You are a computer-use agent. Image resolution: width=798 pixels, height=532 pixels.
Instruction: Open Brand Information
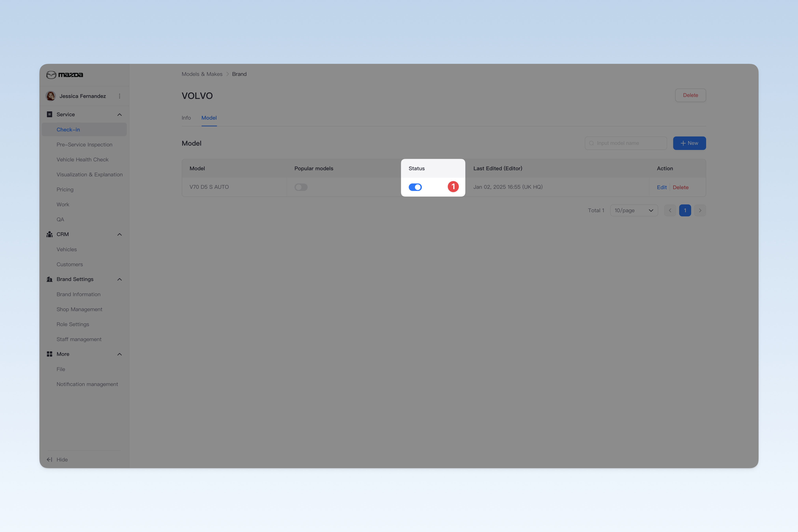click(x=78, y=294)
